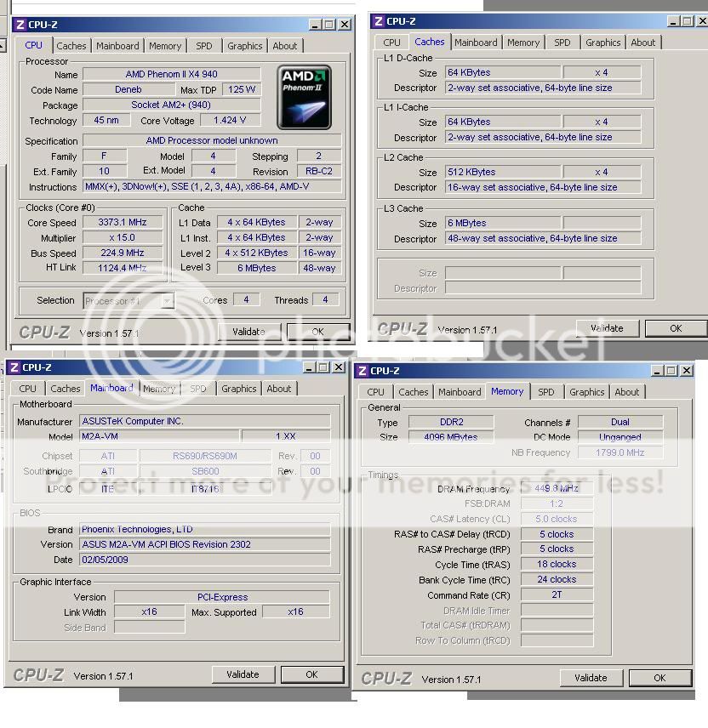Open the Processor #1 selection dropdown

click(x=128, y=301)
